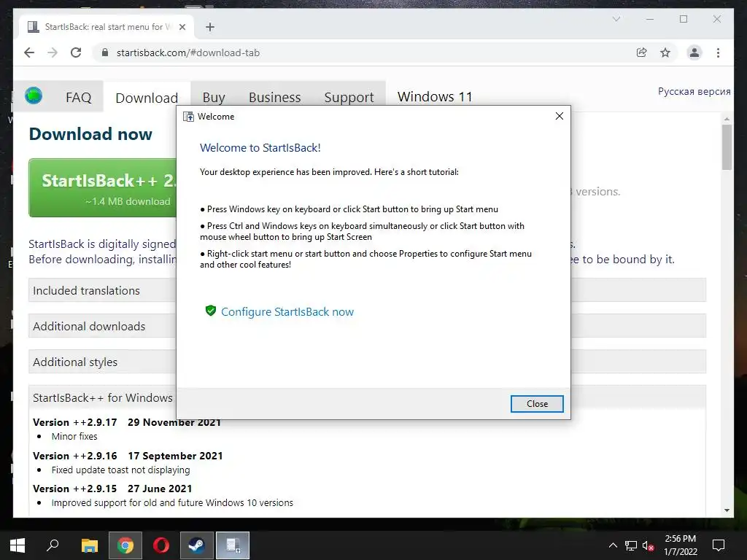
Task: Open File Explorer from taskbar
Action: pos(89,545)
